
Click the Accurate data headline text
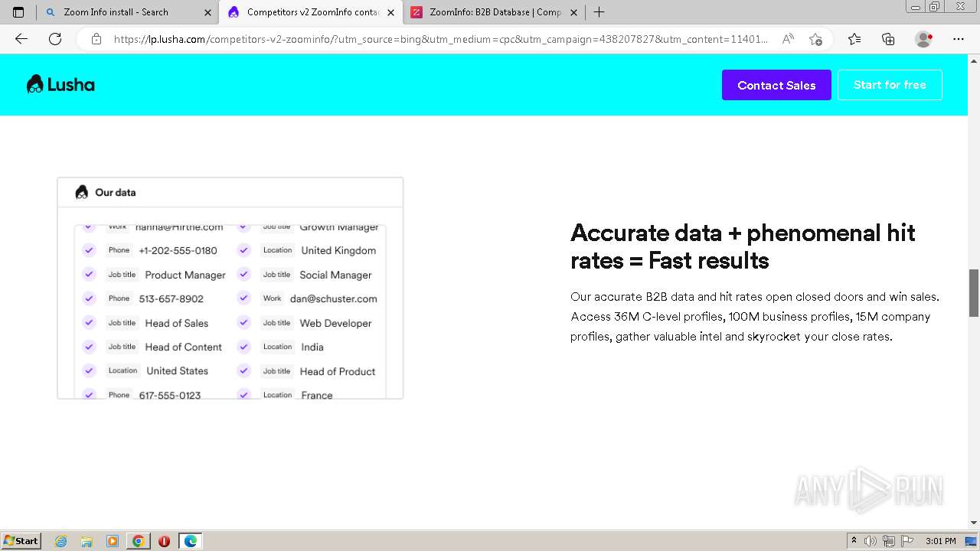click(x=743, y=246)
